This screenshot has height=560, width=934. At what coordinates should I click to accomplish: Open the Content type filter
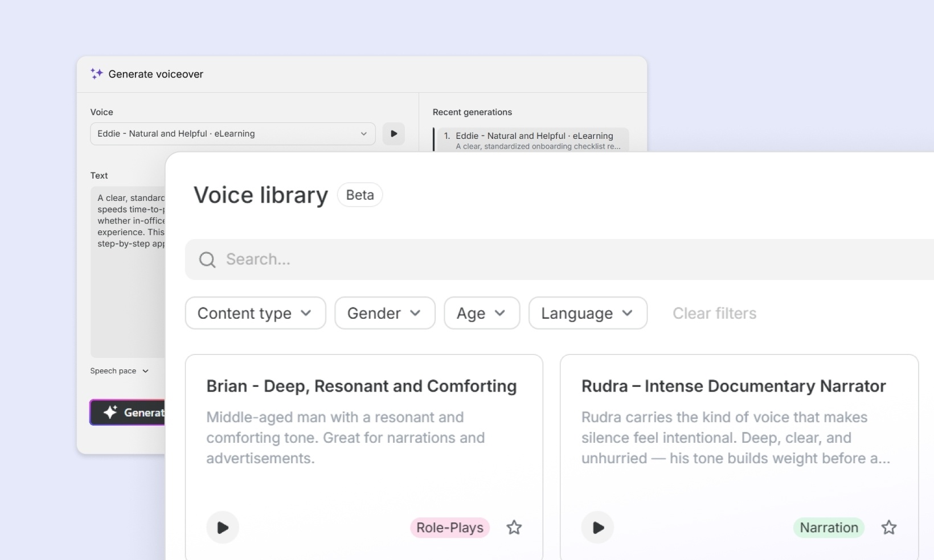[255, 313]
